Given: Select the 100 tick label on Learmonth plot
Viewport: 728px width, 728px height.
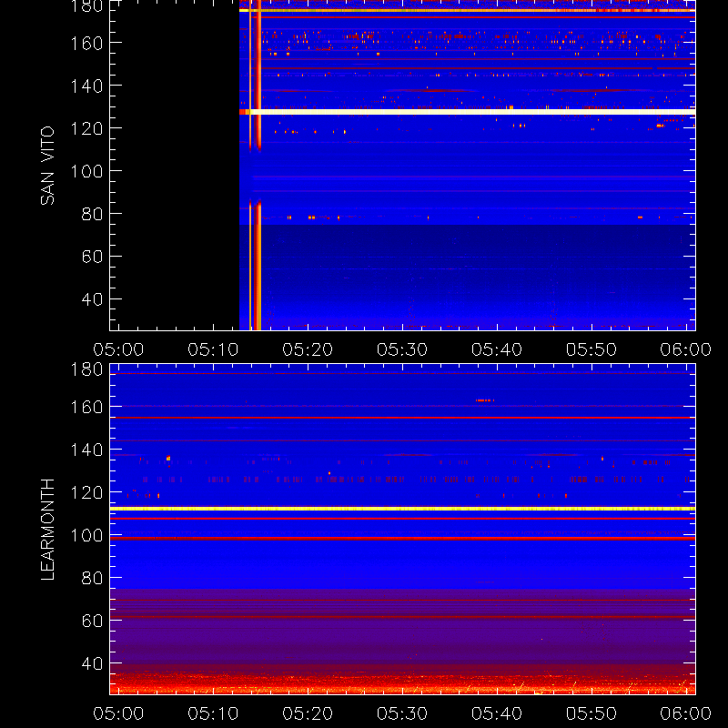Looking at the screenshot, I should pyautogui.click(x=86, y=536).
